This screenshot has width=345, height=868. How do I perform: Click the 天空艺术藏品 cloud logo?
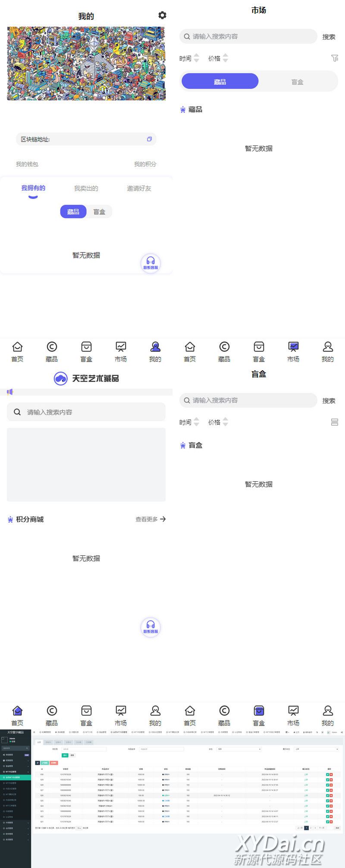(x=61, y=379)
